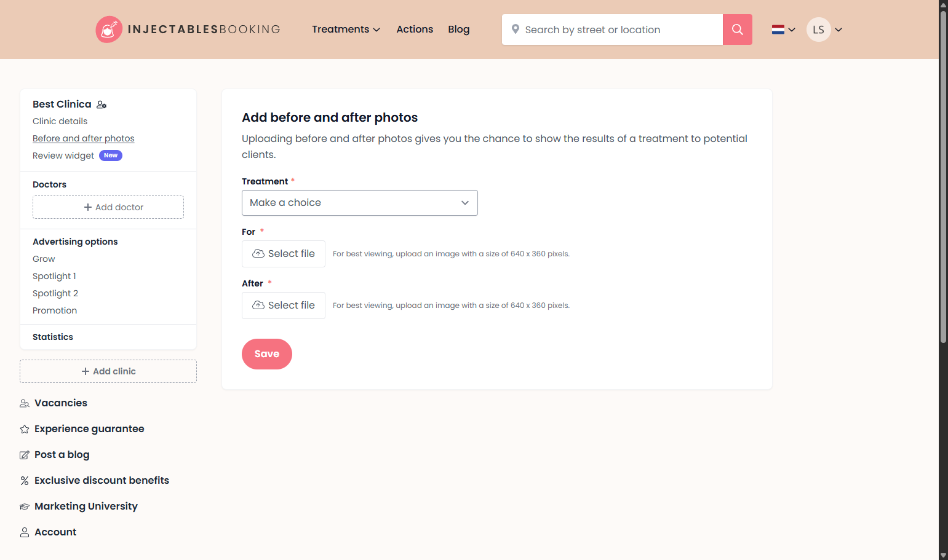
Task: Click the InjectablesBooking syringe logo
Action: tap(109, 30)
